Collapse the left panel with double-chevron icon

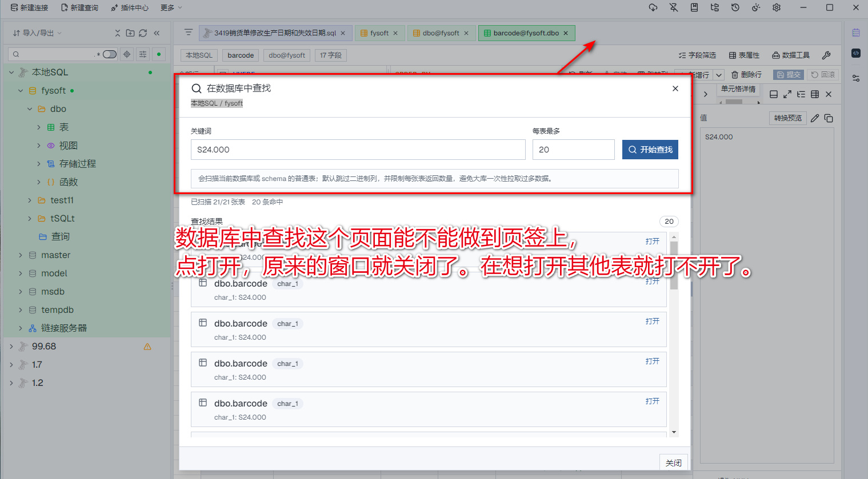tap(157, 33)
